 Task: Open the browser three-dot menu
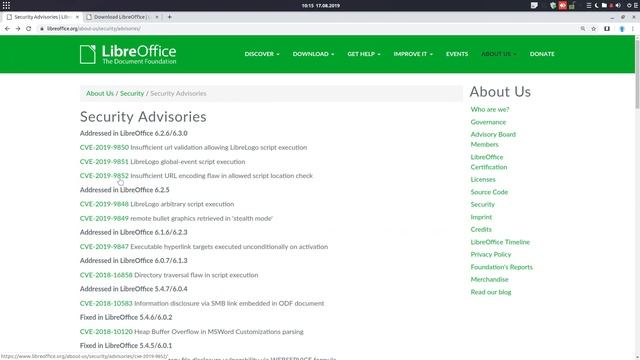(633, 29)
